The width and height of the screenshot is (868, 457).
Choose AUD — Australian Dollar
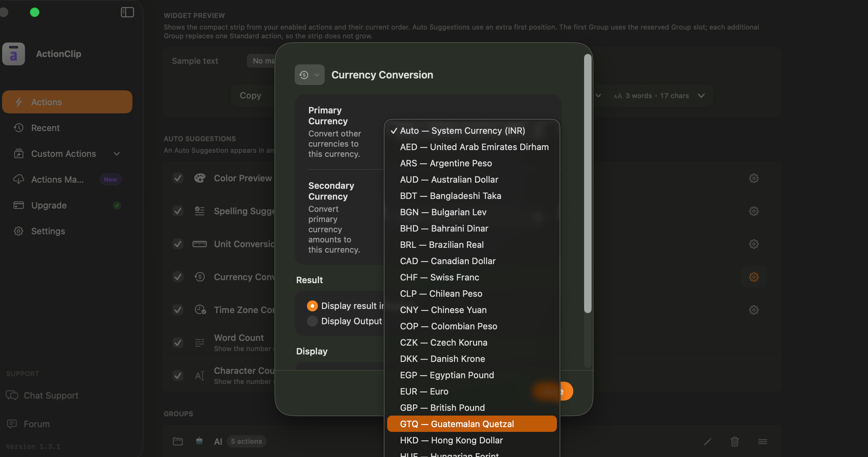coord(472,179)
